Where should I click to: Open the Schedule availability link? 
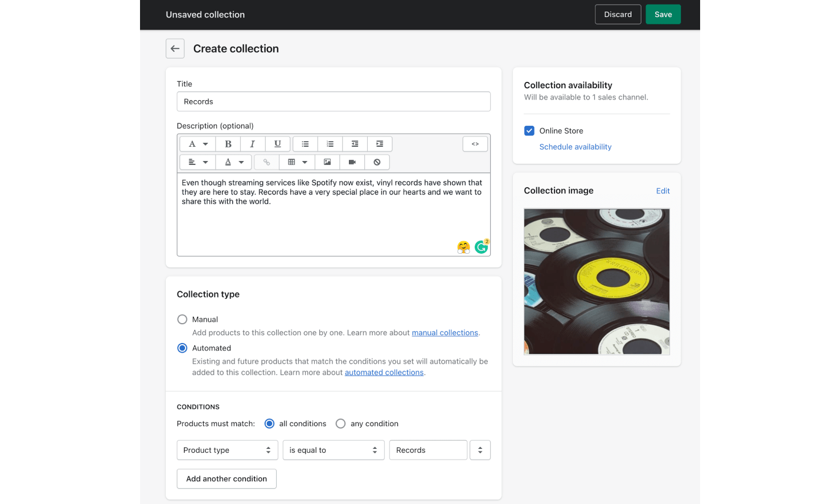(575, 147)
